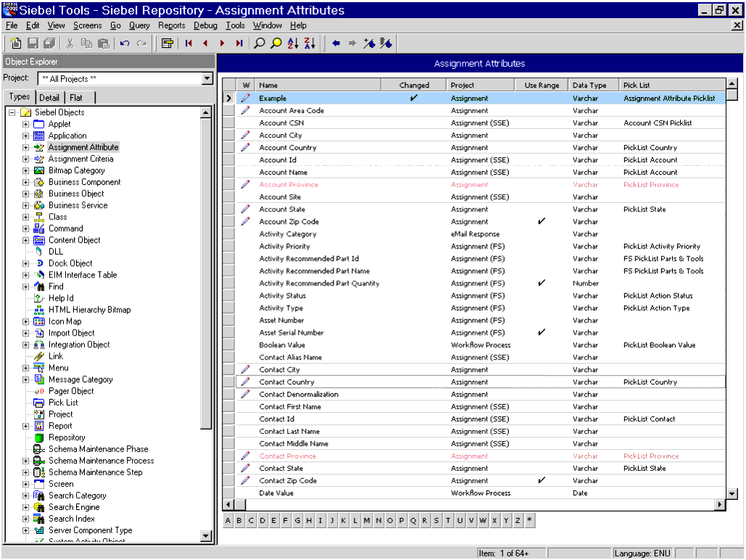Viewport: 746px width, 560px height.
Task: Click the New Query magnifier icon
Action: tap(259, 43)
